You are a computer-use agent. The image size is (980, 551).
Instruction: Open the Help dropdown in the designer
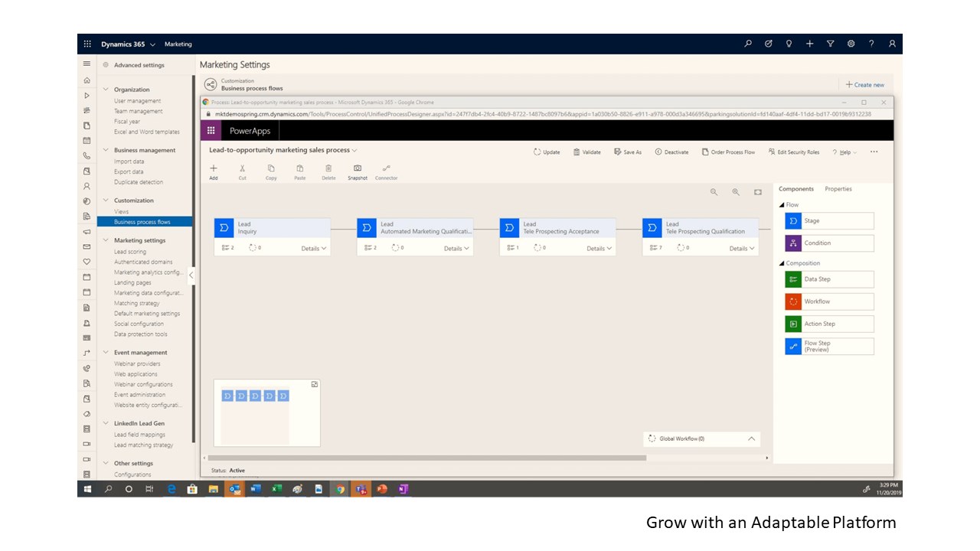pyautogui.click(x=844, y=152)
